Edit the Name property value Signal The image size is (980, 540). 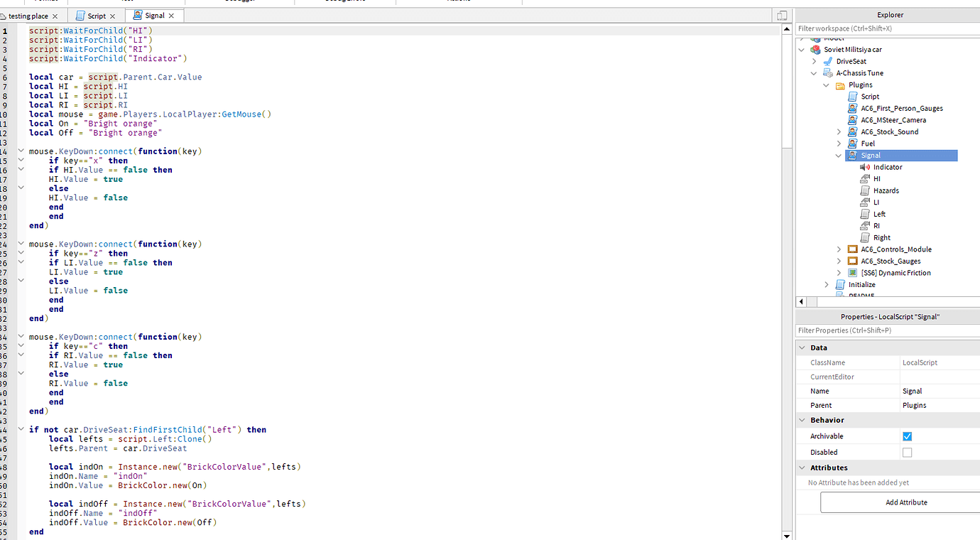coord(940,391)
